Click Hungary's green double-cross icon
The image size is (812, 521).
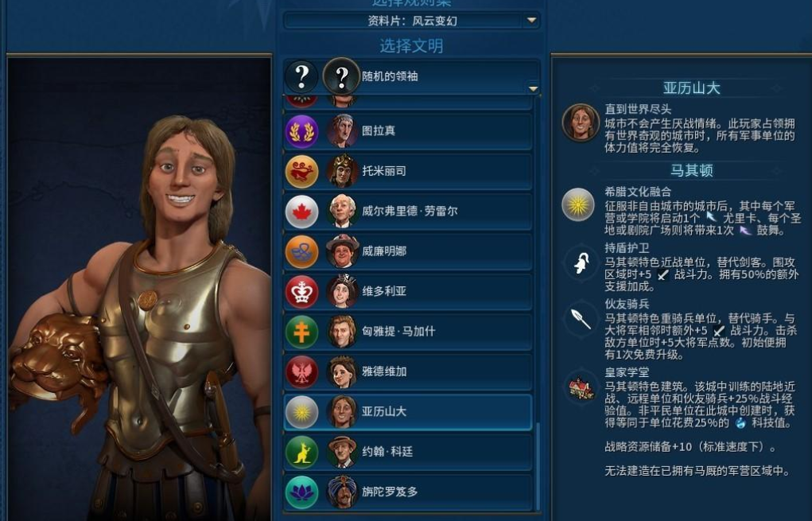302,332
